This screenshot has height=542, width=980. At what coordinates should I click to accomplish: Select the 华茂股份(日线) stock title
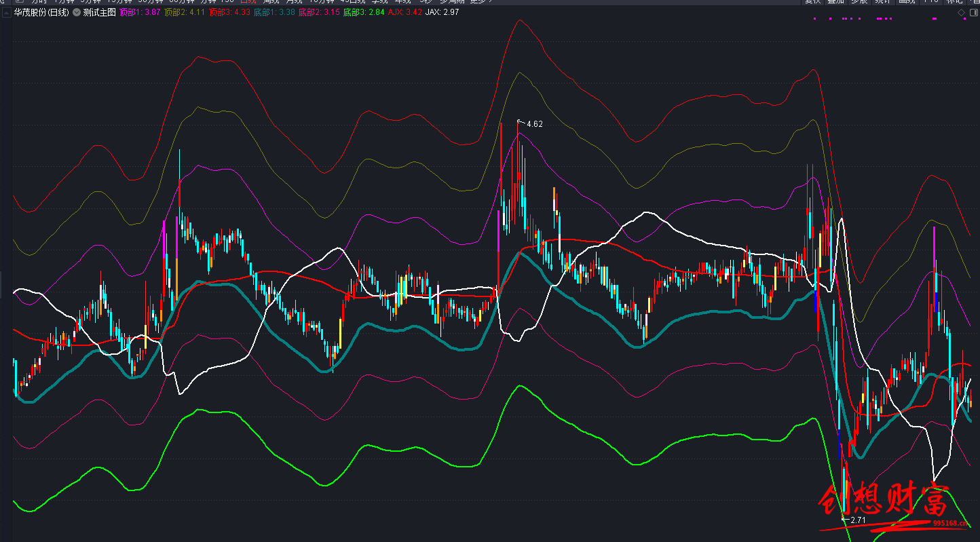(x=41, y=12)
